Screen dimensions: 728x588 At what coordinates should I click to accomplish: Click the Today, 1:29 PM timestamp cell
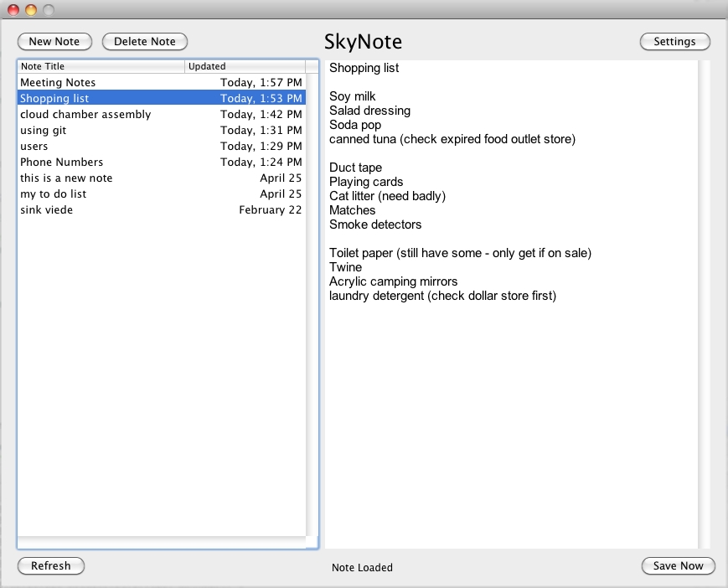[261, 147]
